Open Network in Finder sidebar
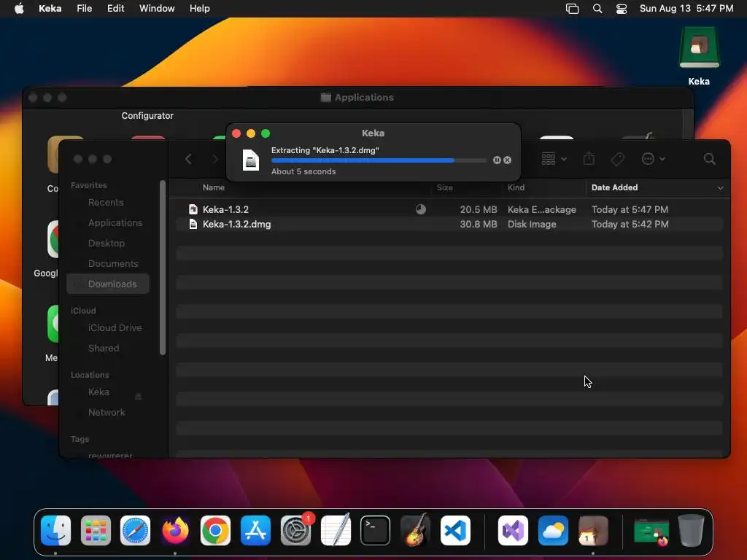Image resolution: width=747 pixels, height=560 pixels. coord(107,413)
